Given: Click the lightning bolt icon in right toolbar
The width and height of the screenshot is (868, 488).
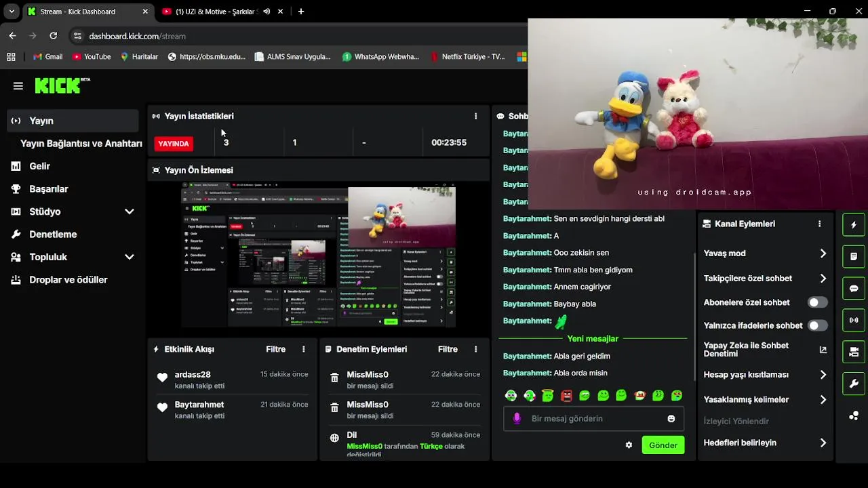Looking at the screenshot, I should click(x=854, y=225).
